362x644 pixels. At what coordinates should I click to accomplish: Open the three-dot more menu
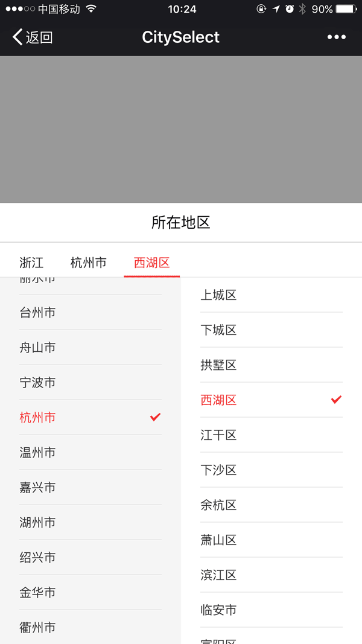pyautogui.click(x=337, y=37)
